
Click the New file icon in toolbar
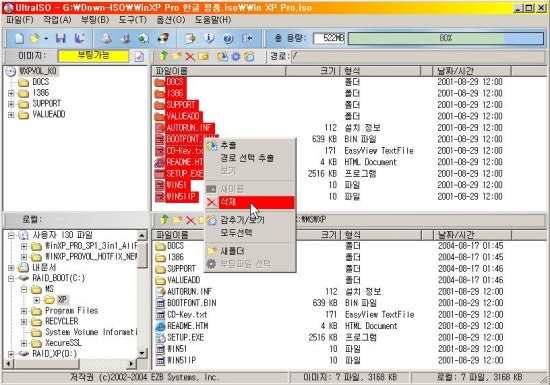pos(19,38)
